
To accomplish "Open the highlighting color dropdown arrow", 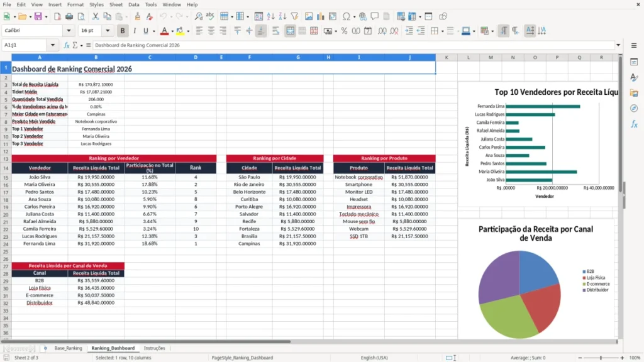I will point(188,31).
